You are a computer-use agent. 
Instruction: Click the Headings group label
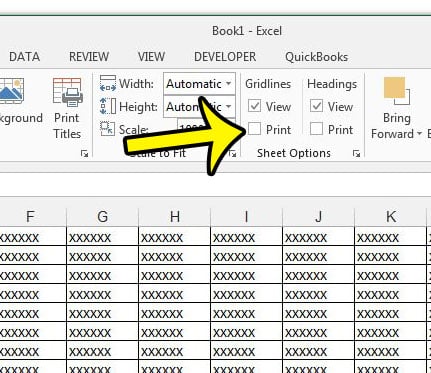(x=332, y=84)
